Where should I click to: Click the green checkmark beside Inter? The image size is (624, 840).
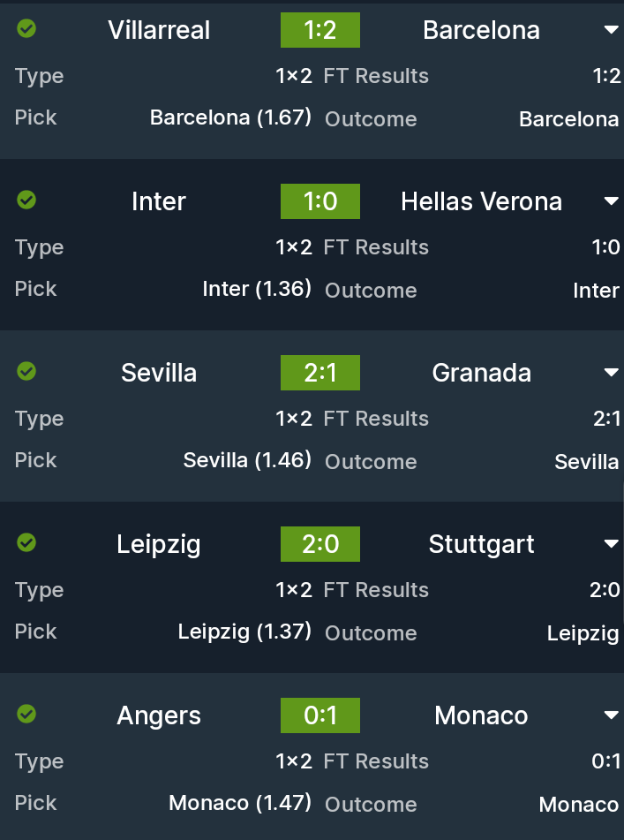[x=27, y=201]
